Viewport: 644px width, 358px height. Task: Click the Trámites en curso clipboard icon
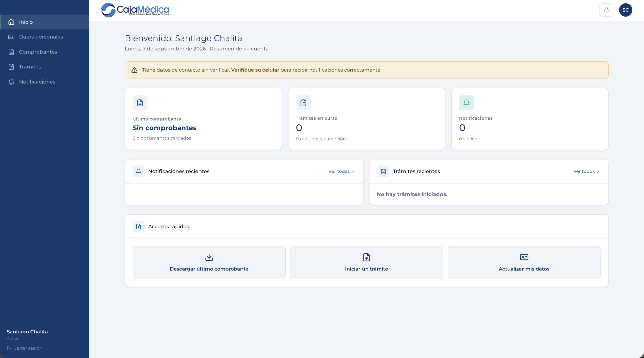click(x=303, y=103)
